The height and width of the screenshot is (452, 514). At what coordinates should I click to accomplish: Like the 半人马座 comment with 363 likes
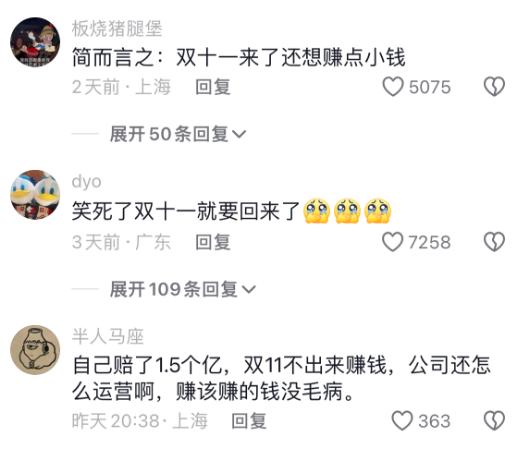(x=402, y=420)
